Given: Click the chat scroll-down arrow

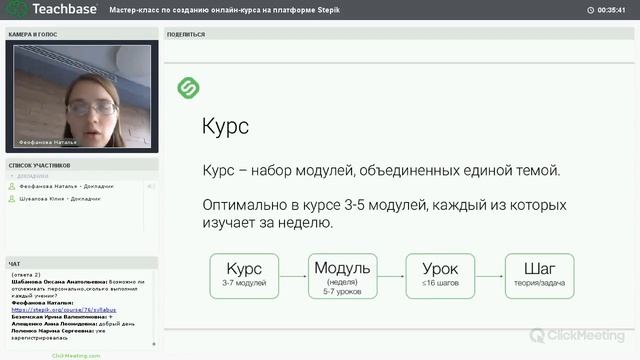Looking at the screenshot, I should coord(154,344).
